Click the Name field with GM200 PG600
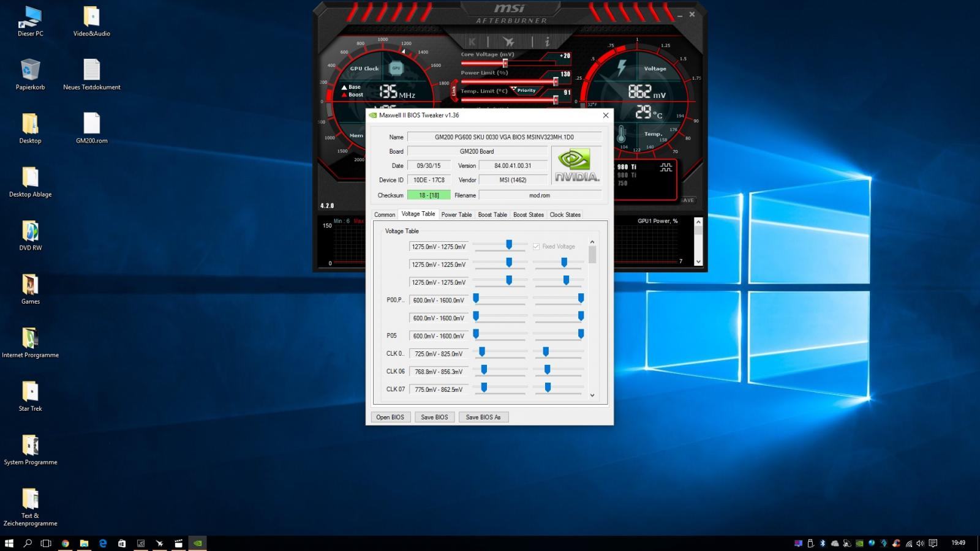 504,137
